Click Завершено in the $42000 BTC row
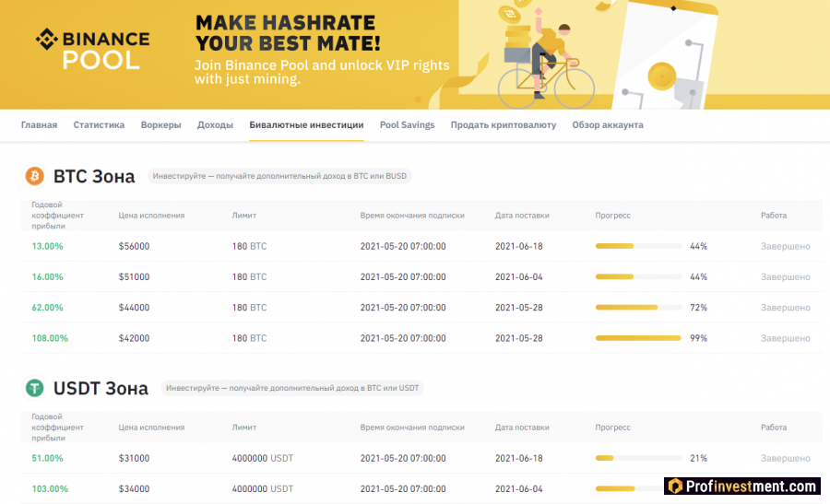The height and width of the screenshot is (504, 830). (786, 338)
